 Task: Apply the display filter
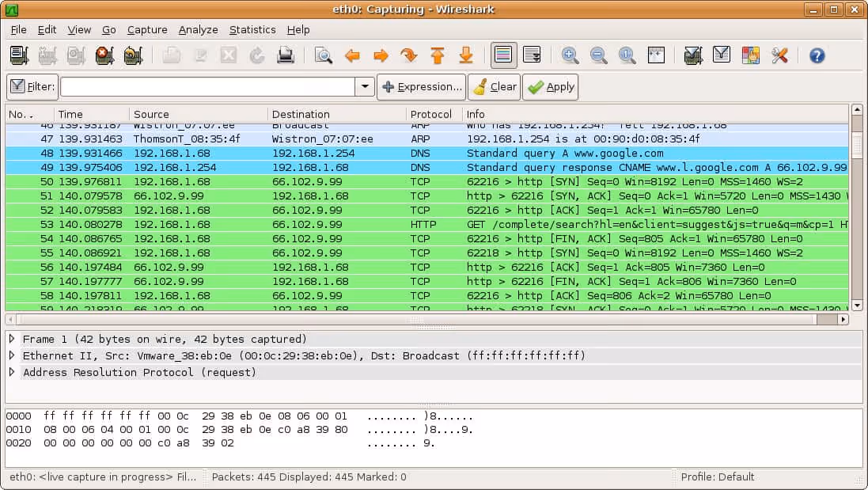coord(551,87)
